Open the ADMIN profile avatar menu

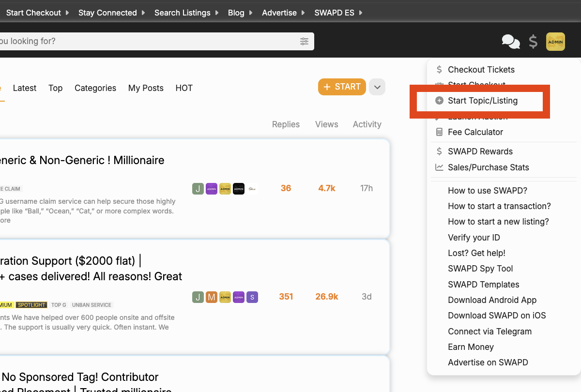click(x=555, y=42)
